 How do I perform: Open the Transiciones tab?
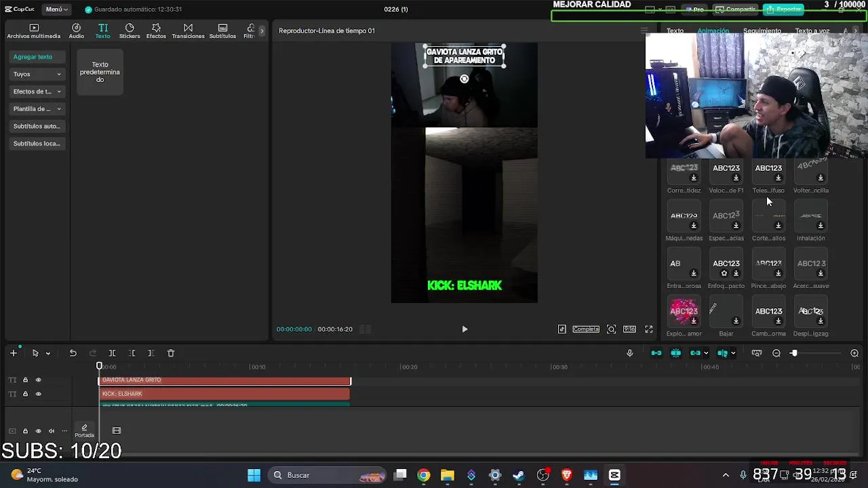[188, 31]
